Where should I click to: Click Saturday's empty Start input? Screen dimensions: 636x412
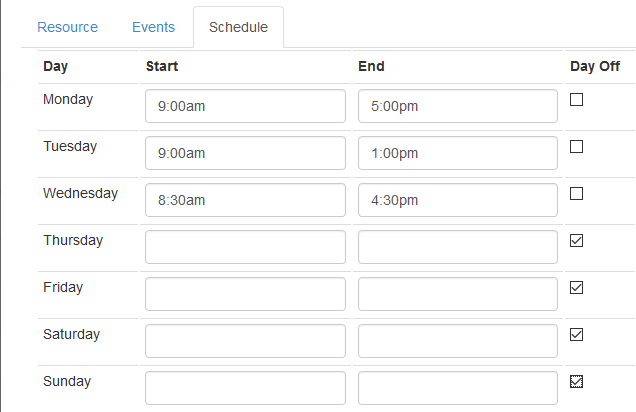(245, 341)
